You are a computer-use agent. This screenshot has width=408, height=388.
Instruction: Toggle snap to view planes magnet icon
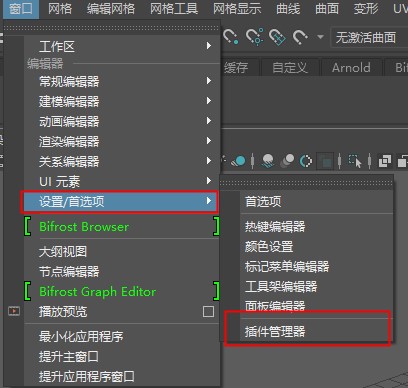tap(277, 37)
